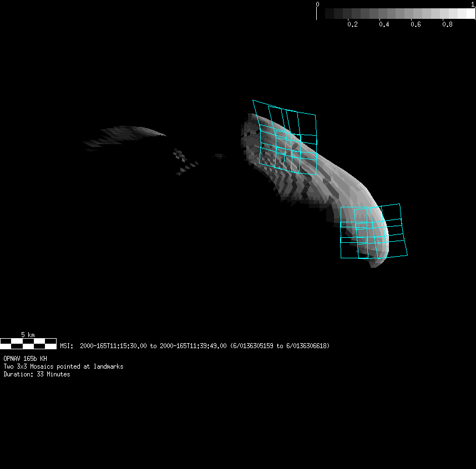The image size is (476, 469).
Task: Click the 0 label above the legend's left edge
Action: pyautogui.click(x=317, y=4)
